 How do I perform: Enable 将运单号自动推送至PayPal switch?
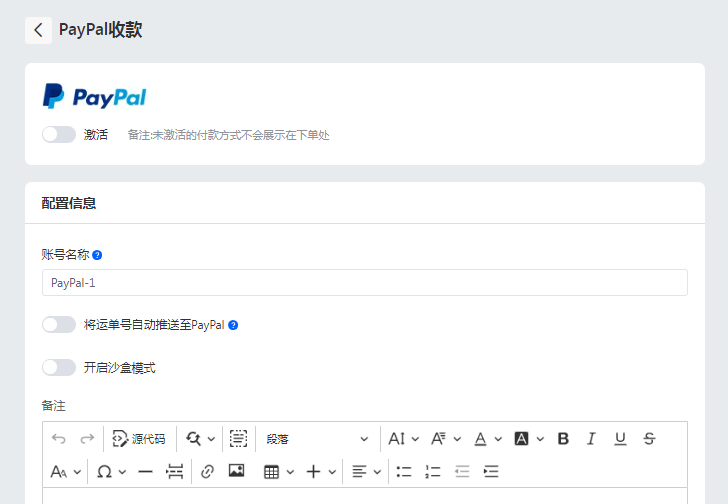[59, 324]
